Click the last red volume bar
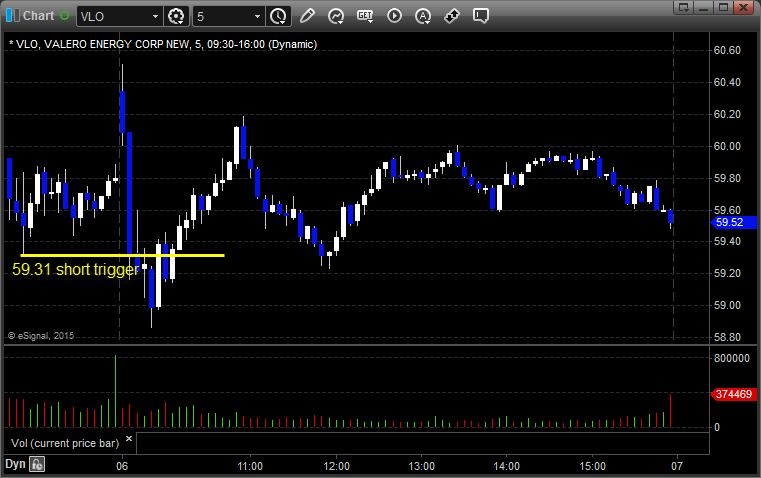The width and height of the screenshot is (761, 478). 671,411
